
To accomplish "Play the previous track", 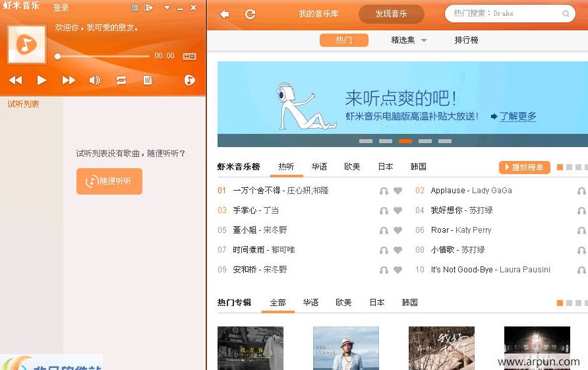I will (x=15, y=80).
